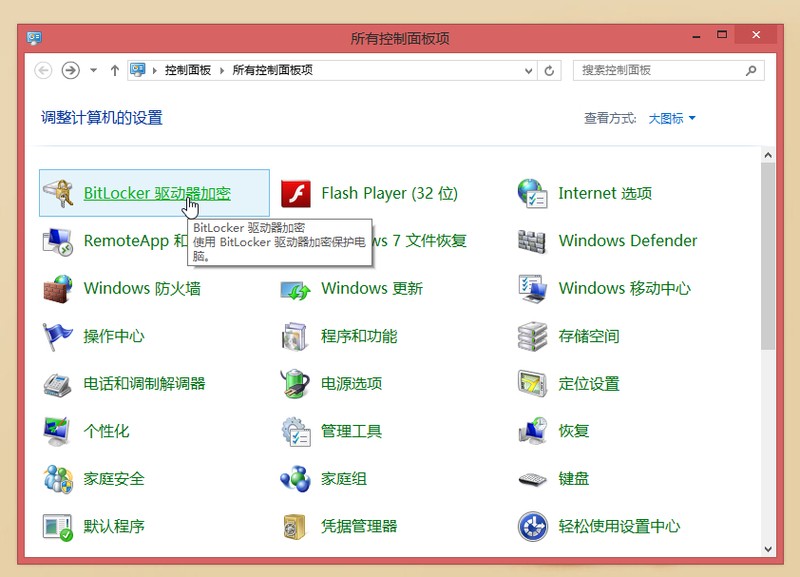Launch the RemoteApp monitor icon

(x=57, y=241)
